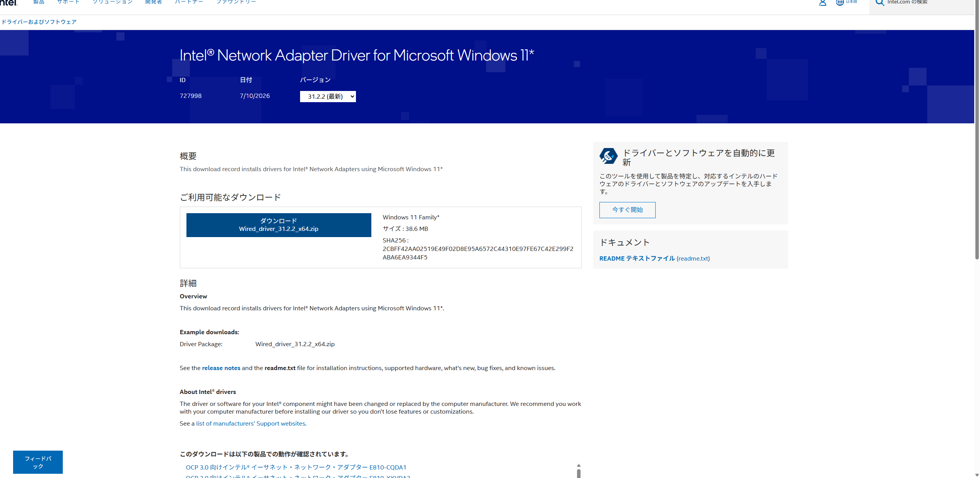
Task: Open the 開発者 menu
Action: [x=154, y=2]
